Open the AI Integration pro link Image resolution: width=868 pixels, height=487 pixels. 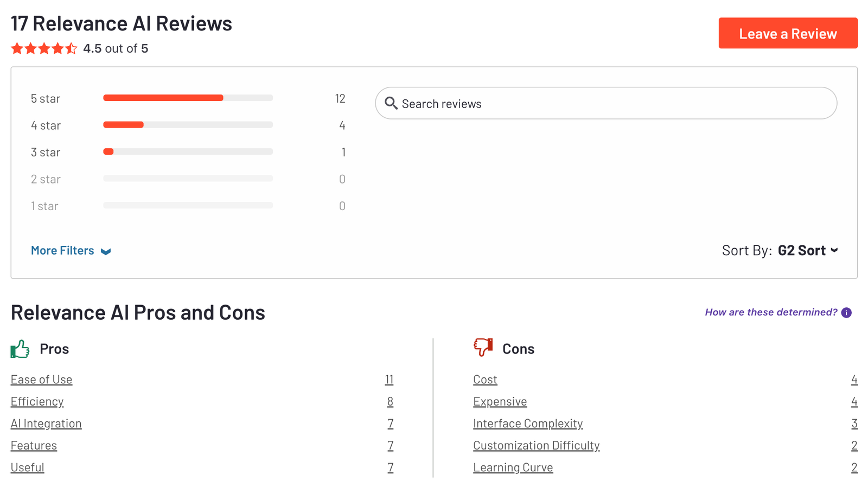[46, 424]
